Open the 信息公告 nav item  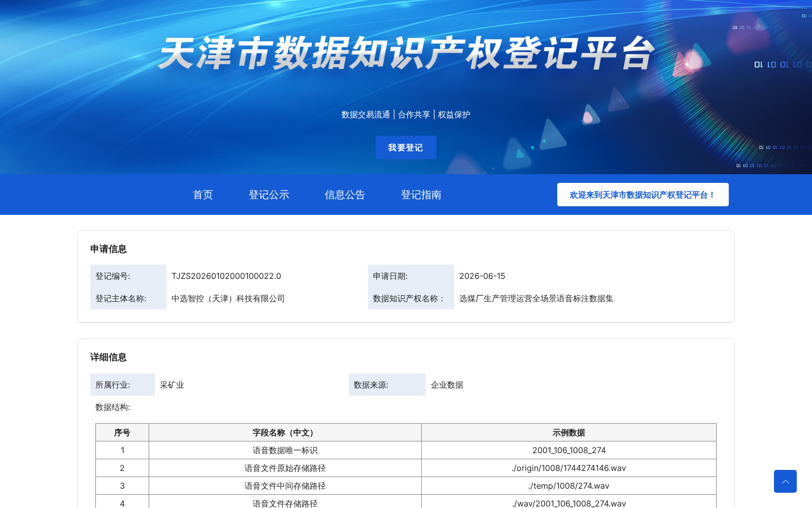(345, 195)
